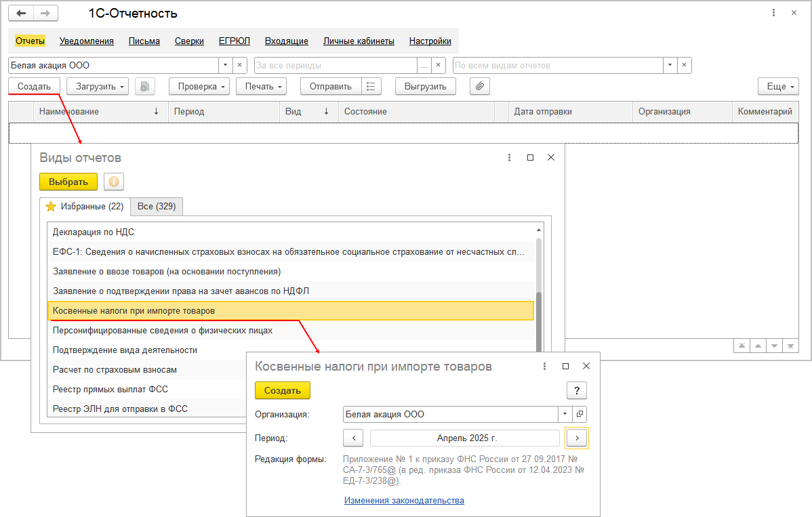Click the Апрель 2025 г. period field
The height and width of the screenshot is (517, 812).
click(x=465, y=438)
